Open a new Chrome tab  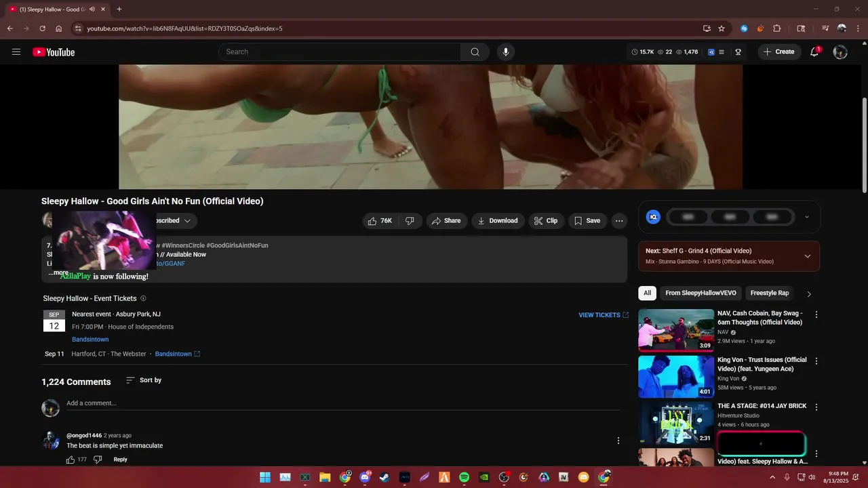point(119,9)
